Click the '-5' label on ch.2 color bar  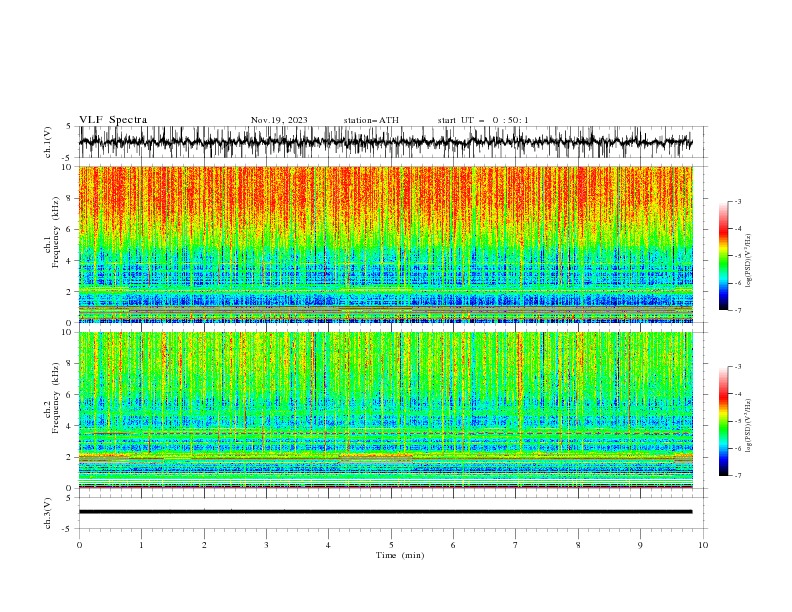click(x=738, y=421)
